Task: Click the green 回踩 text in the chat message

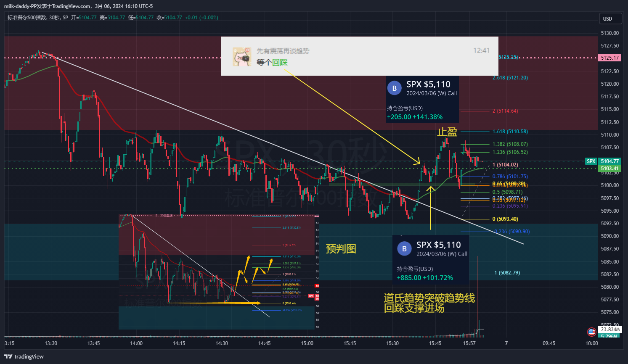Action: pyautogui.click(x=280, y=62)
